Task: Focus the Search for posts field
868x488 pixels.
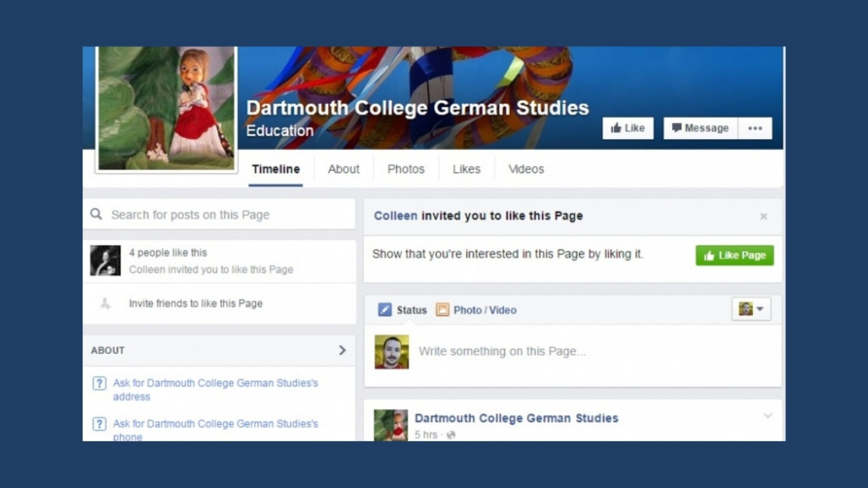Action: click(x=219, y=214)
